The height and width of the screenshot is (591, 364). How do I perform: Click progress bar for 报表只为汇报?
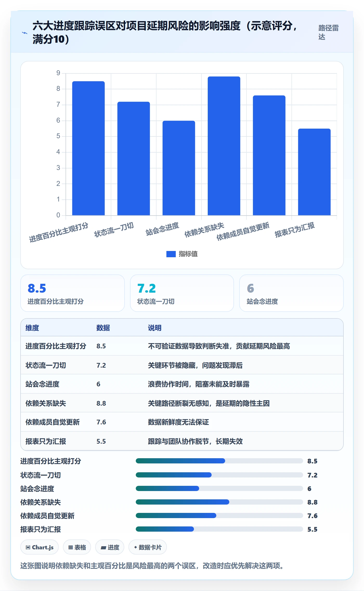point(219,529)
